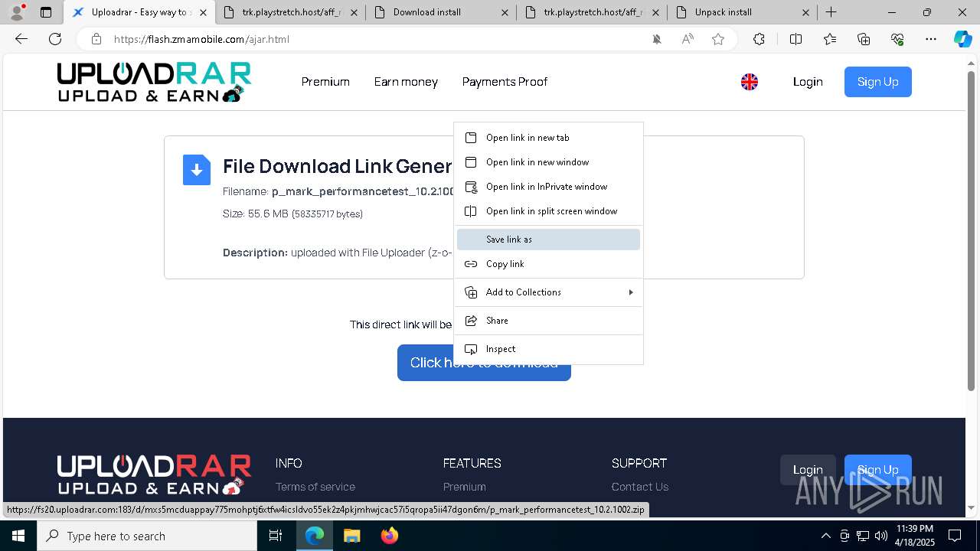
Task: Click the footer Login button
Action: point(808,470)
